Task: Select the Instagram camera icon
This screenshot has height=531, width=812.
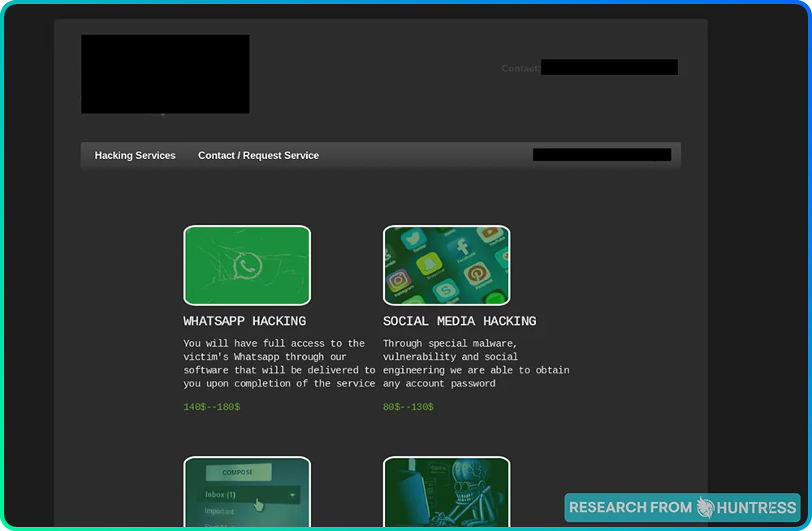Action: 397,279
